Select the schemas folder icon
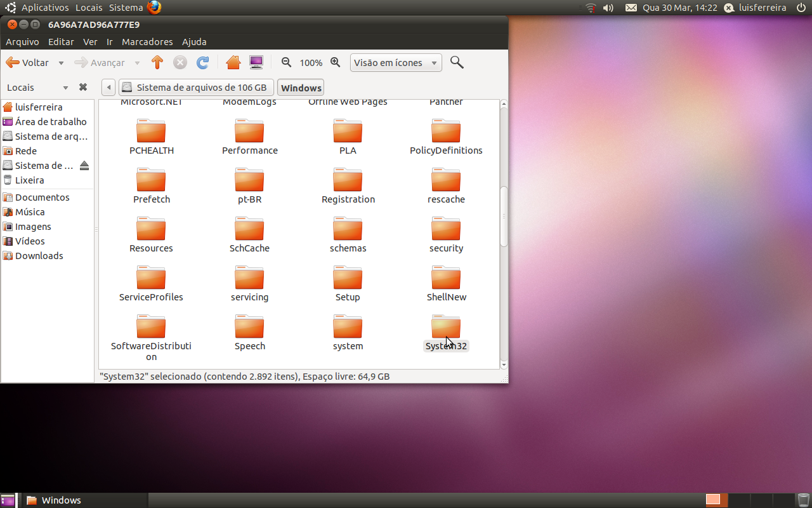Screen dimensions: 812x508 tap(348, 228)
